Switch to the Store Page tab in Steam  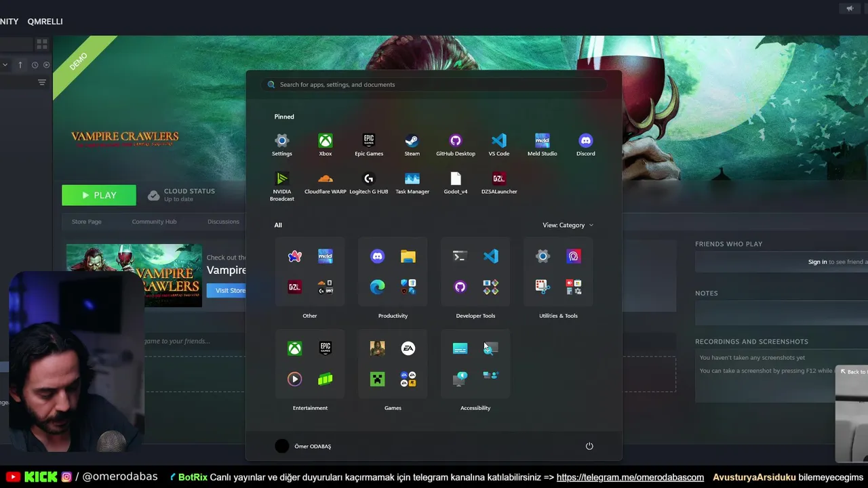click(x=87, y=222)
